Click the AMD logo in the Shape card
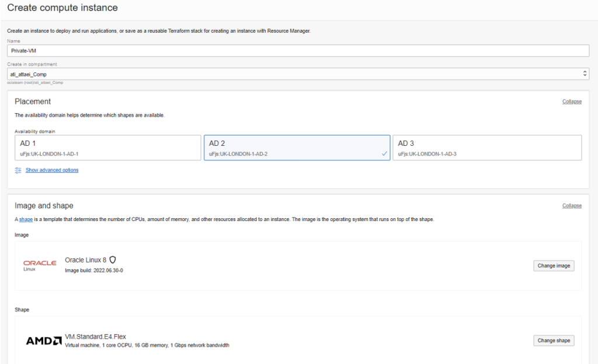This screenshot has height=364, width=598. click(44, 340)
